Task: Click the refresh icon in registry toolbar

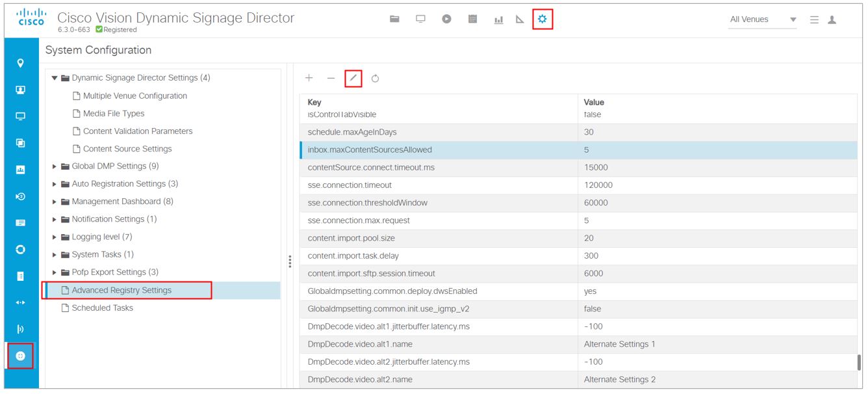Action: click(376, 79)
